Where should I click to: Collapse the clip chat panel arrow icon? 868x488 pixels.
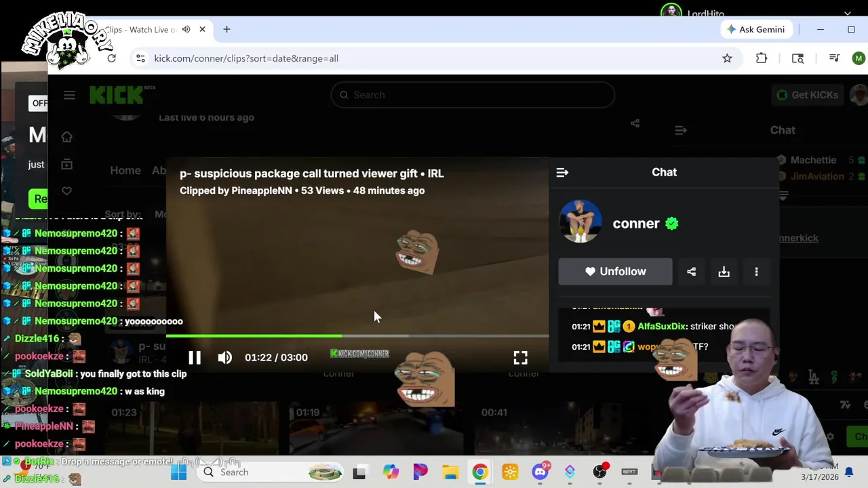coord(562,172)
